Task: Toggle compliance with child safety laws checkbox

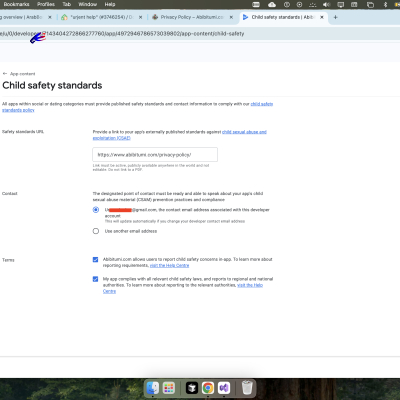Action: pos(95,279)
